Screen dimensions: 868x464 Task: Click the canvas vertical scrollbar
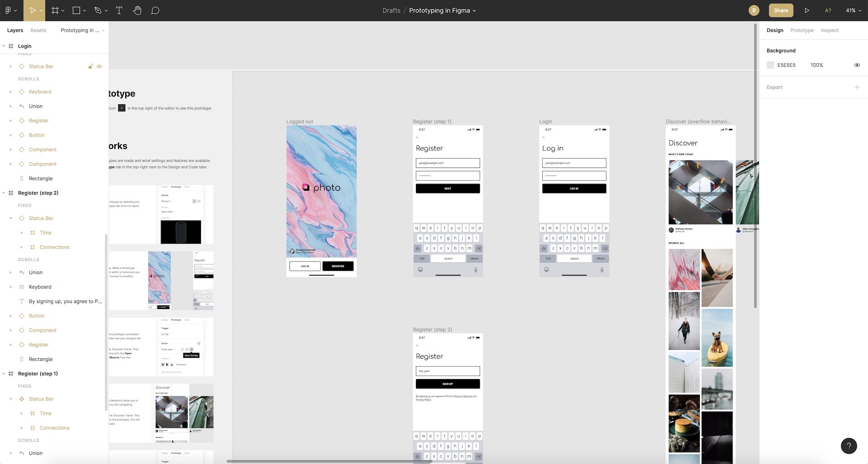755,166
